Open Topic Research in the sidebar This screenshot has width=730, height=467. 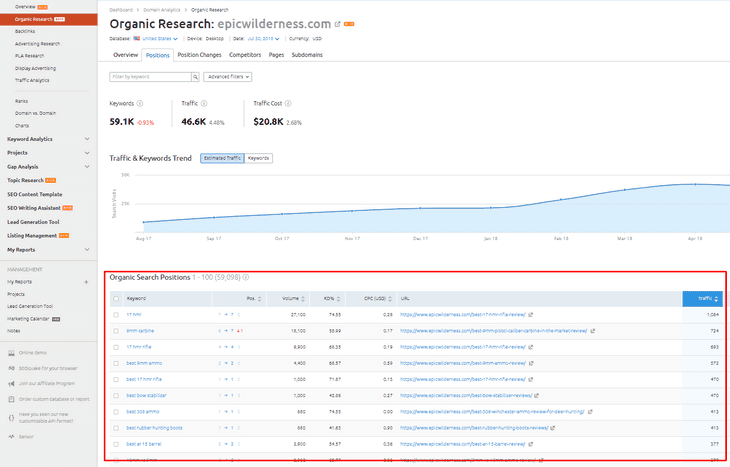coord(25,181)
